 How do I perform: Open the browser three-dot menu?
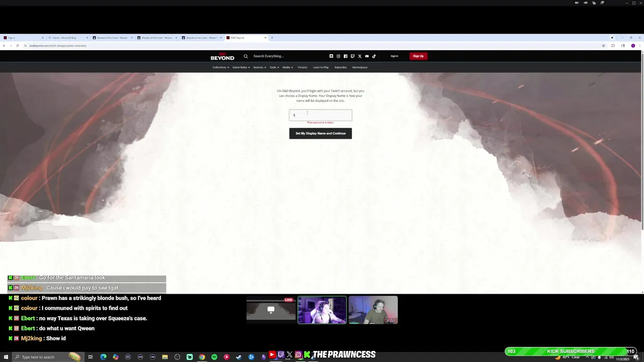[639, 46]
